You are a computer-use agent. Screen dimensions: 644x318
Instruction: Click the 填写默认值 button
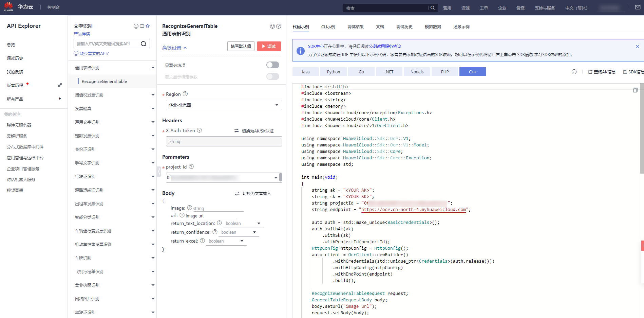[241, 46]
